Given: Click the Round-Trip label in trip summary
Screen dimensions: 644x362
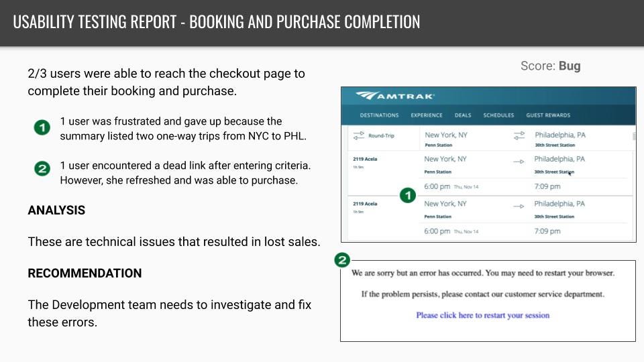Looking at the screenshot, I should (381, 135).
